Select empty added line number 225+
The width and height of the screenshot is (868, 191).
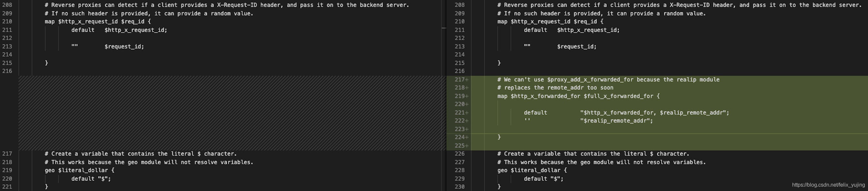(461, 146)
